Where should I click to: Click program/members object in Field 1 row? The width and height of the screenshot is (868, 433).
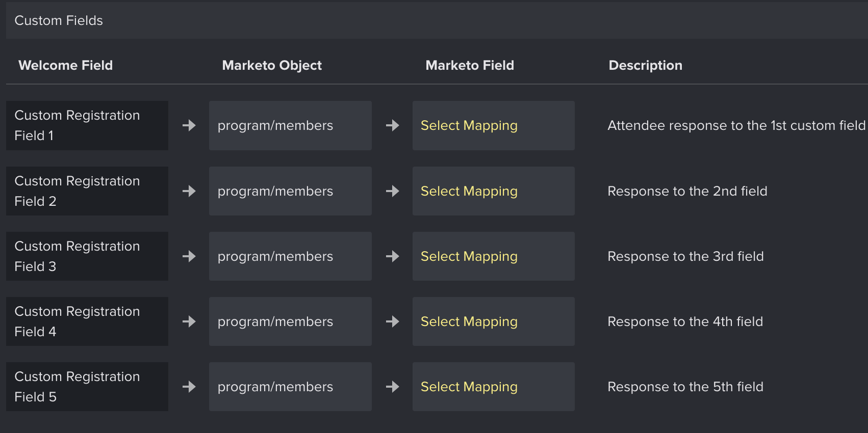pyautogui.click(x=290, y=125)
